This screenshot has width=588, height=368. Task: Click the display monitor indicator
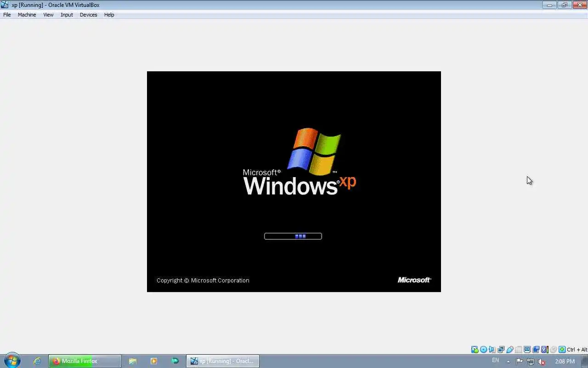click(x=527, y=350)
